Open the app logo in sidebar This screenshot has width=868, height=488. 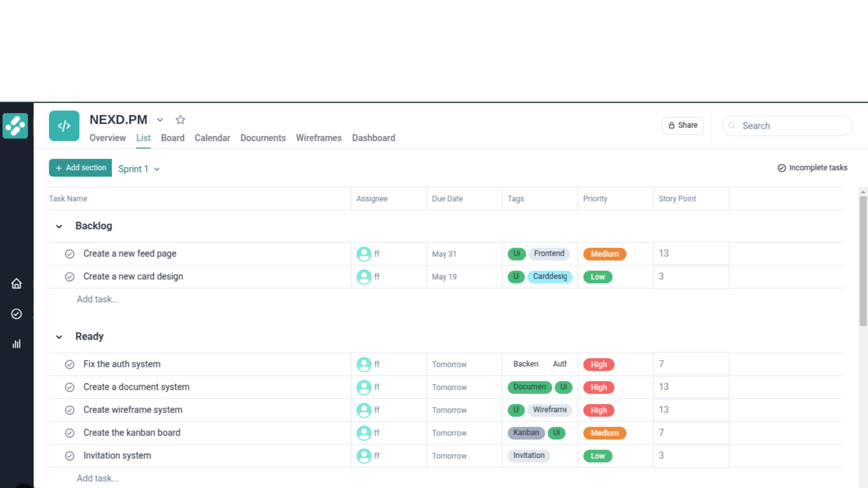click(15, 126)
